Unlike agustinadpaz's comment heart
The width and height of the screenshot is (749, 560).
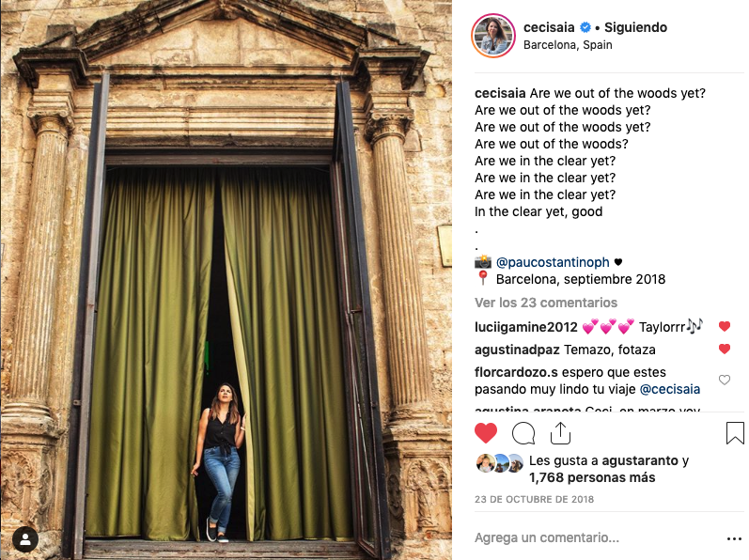click(725, 349)
